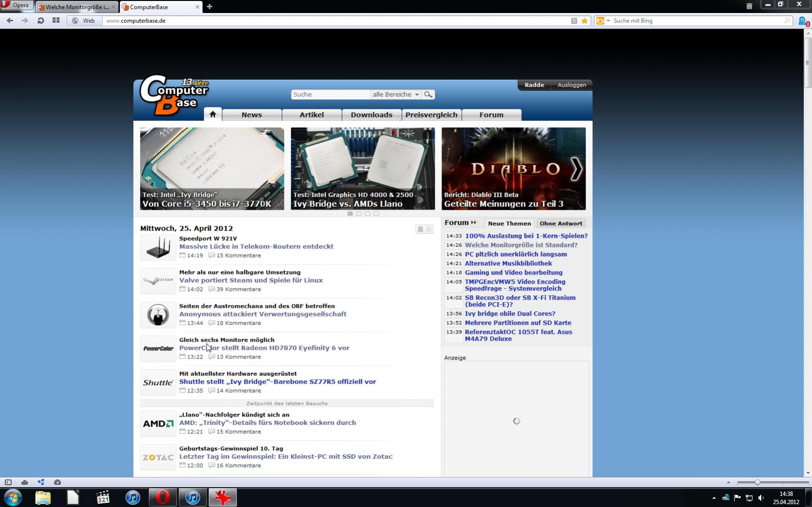The width and height of the screenshot is (812, 507).
Task: Bookmark the page with the star icon
Action: click(x=585, y=21)
